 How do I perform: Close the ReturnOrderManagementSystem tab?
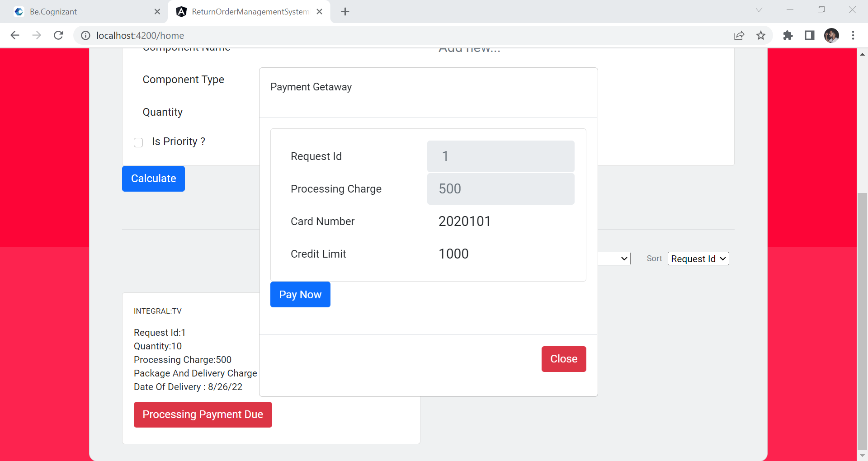click(320, 12)
